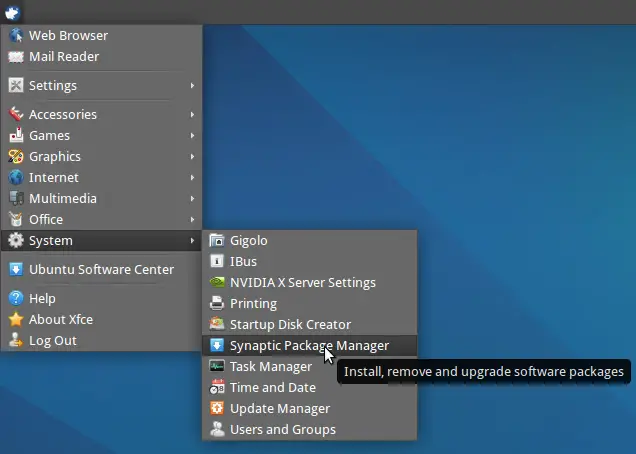Click the Time and Date calendar icon
Screen dimensions: 636x454
[217, 387]
